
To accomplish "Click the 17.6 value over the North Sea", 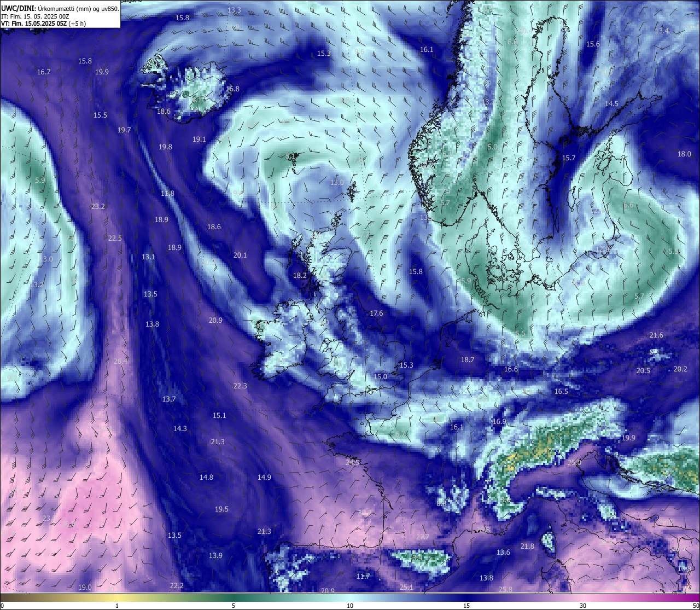I will click(376, 313).
